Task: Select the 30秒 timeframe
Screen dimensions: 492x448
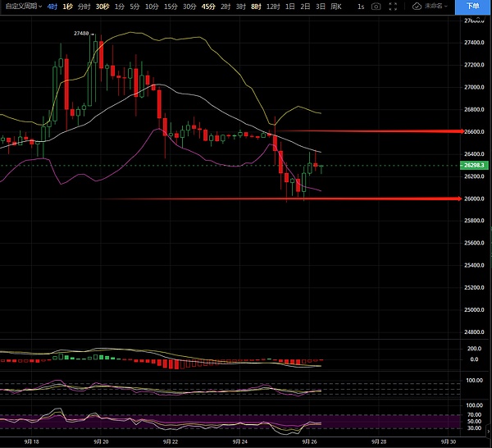Action: (x=102, y=7)
